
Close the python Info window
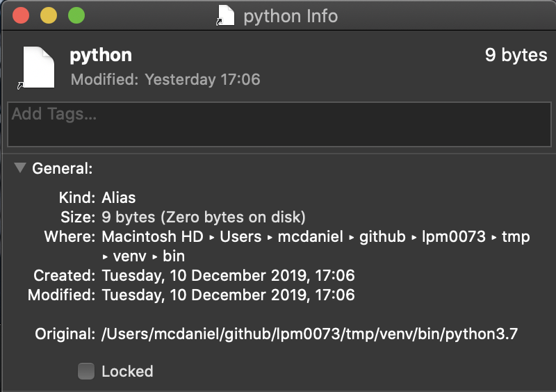[x=21, y=15]
